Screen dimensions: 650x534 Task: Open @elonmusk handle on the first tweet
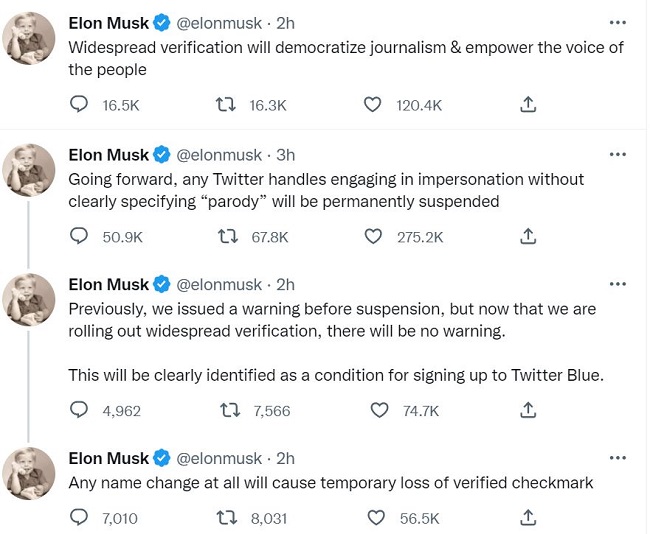coord(219,22)
